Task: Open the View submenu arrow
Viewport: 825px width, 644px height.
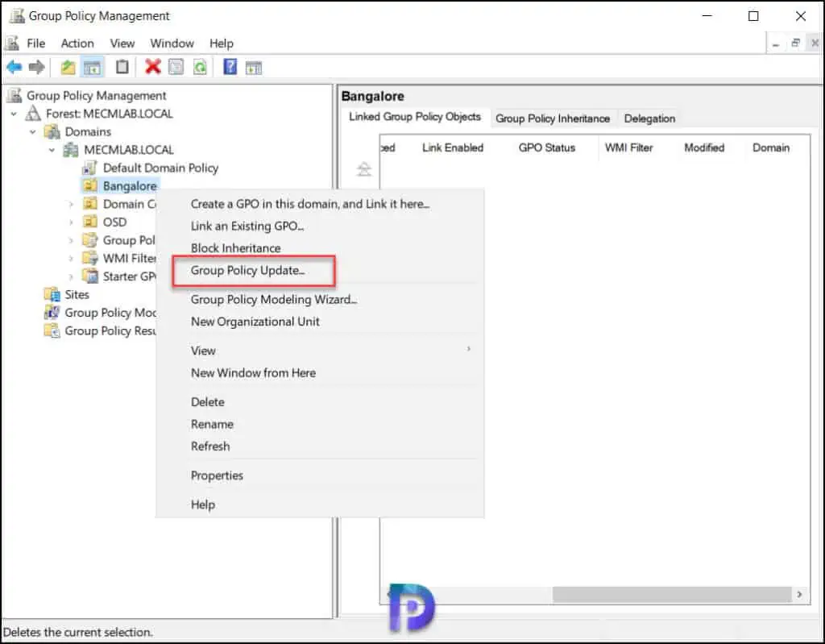Action: tap(468, 348)
